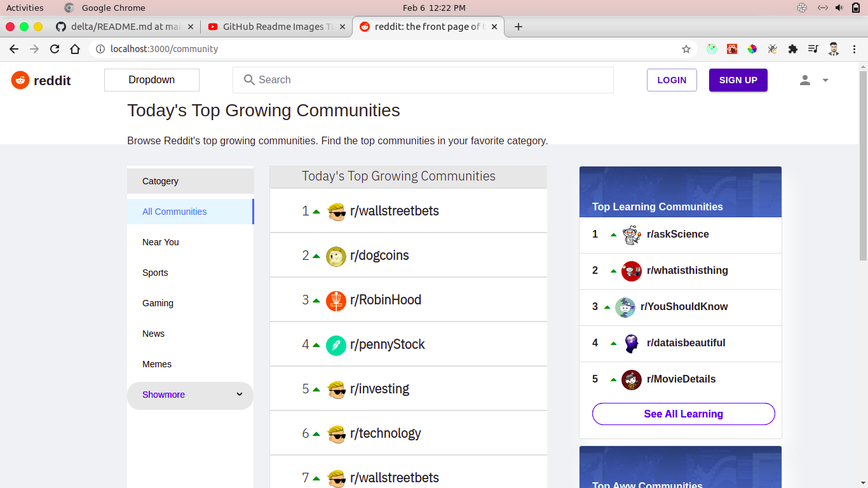Reload the page in Chrome

point(55,49)
